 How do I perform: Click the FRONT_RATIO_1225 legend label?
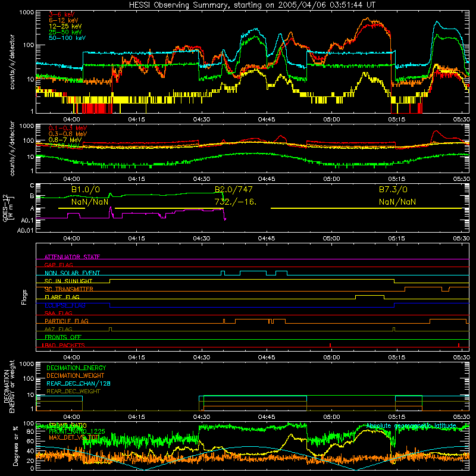[x=77, y=431]
